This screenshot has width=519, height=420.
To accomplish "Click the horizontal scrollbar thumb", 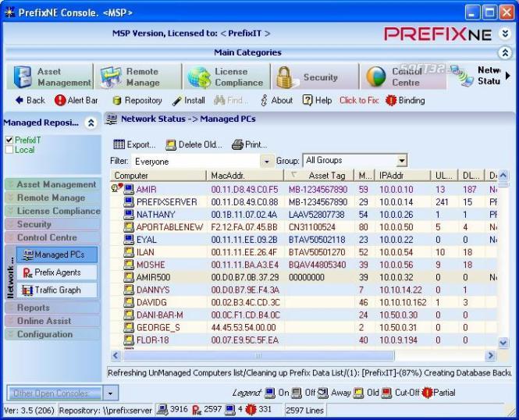I will 258,356.
